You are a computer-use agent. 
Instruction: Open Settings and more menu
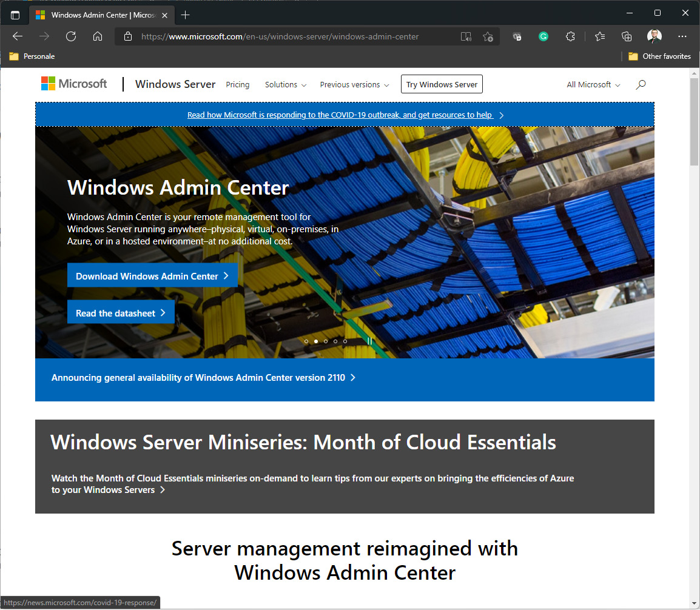pyautogui.click(x=682, y=36)
